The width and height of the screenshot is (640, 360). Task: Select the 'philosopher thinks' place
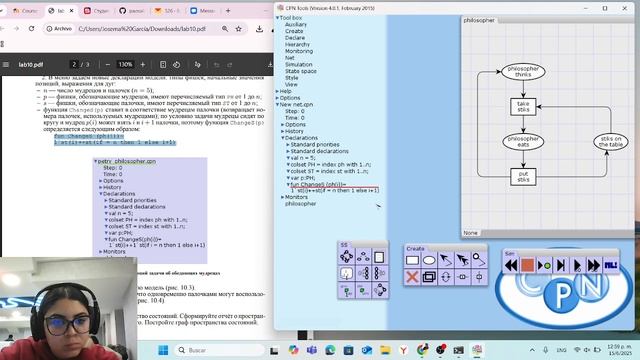pos(523,72)
